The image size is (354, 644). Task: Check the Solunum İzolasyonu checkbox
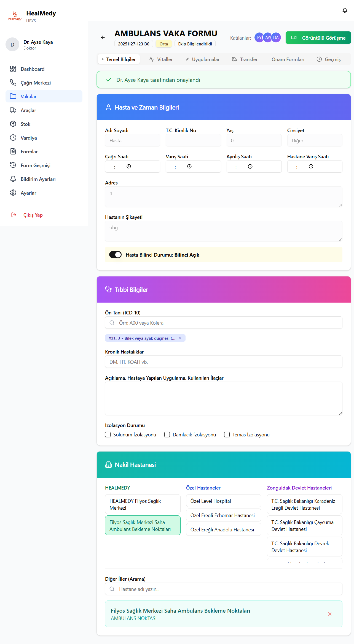coord(108,434)
